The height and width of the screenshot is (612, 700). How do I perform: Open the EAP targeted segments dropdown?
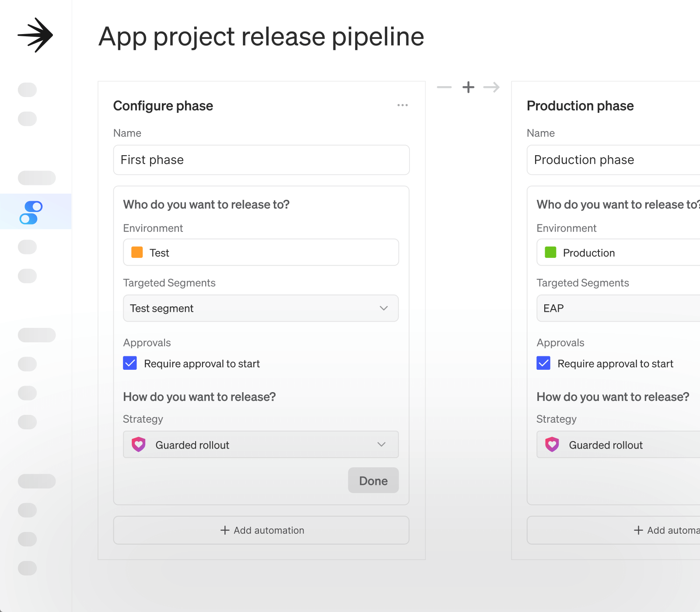click(x=617, y=308)
